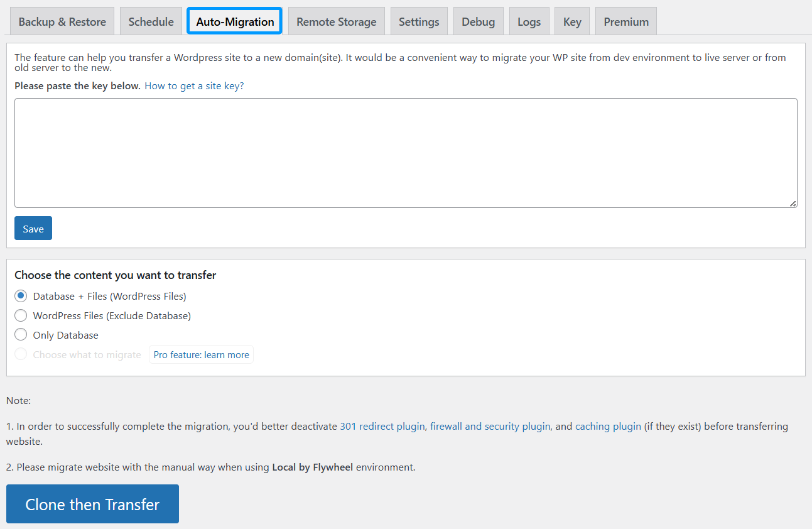
Task: Open the 301 redirect plugin link
Action: [x=382, y=426]
